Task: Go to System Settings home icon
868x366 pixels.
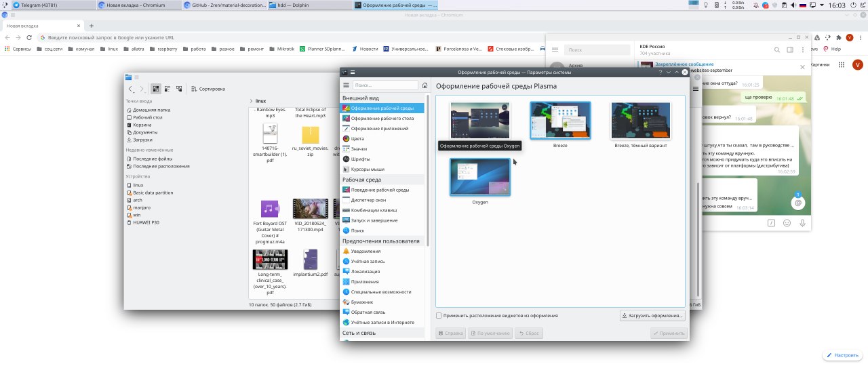Action: point(425,85)
